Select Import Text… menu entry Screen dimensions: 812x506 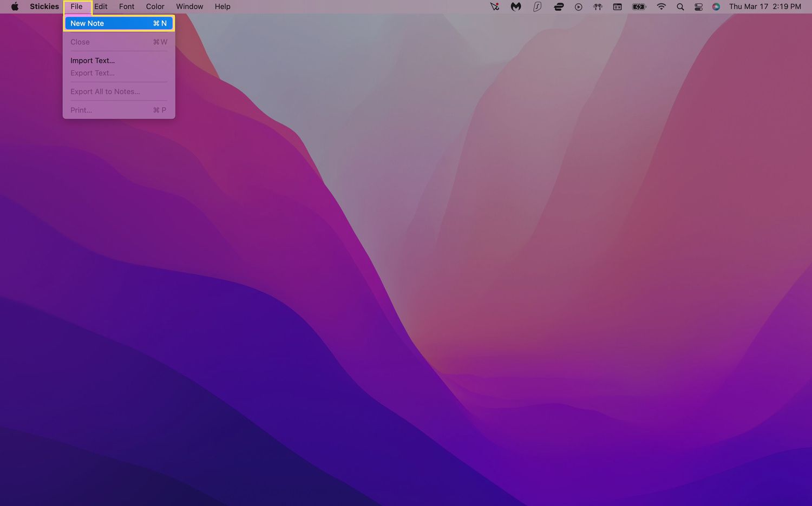point(93,61)
